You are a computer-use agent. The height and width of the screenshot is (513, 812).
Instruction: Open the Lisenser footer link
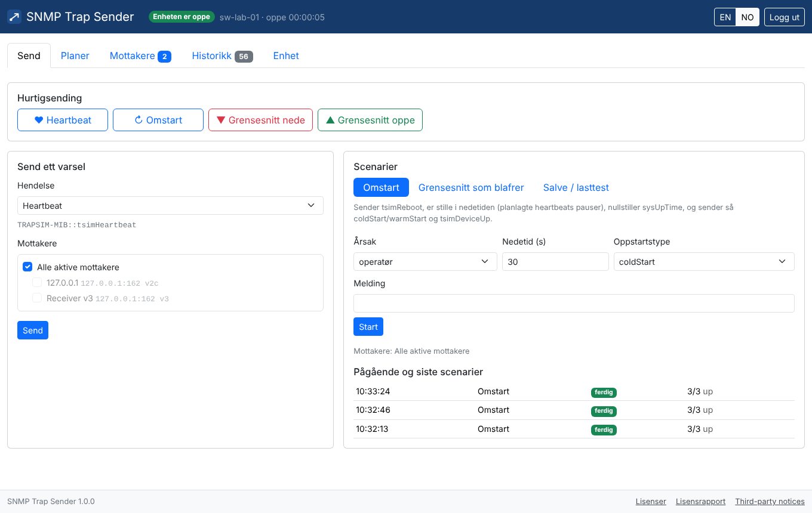(x=651, y=502)
